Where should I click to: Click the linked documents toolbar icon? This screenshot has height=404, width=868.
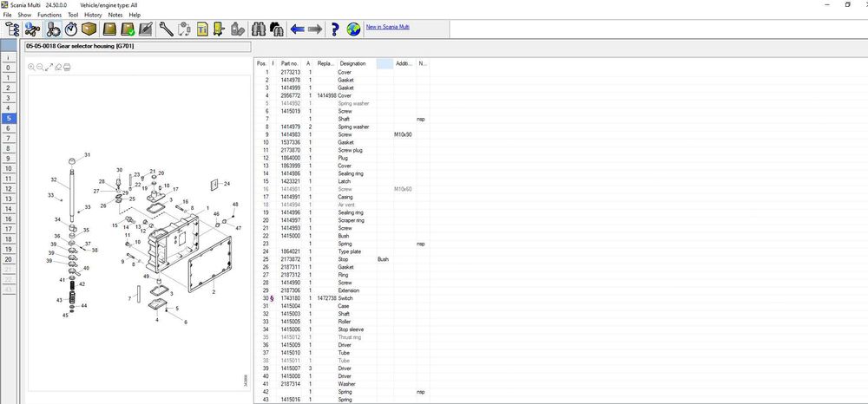(x=184, y=29)
